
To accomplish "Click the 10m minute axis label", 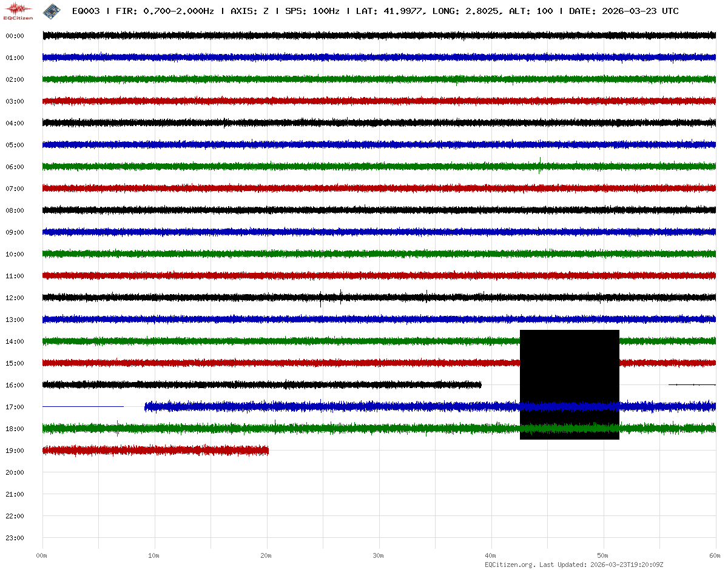I will coord(153,555).
